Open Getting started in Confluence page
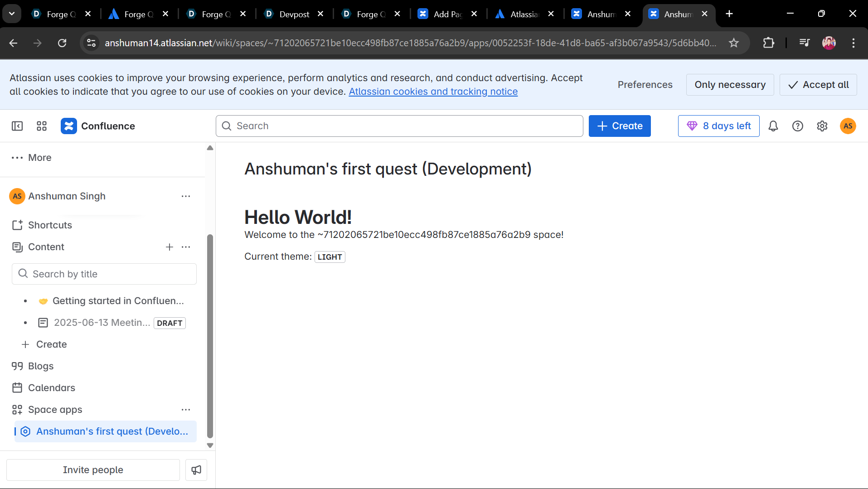Screen dimensions: 868x489 [x=118, y=301]
